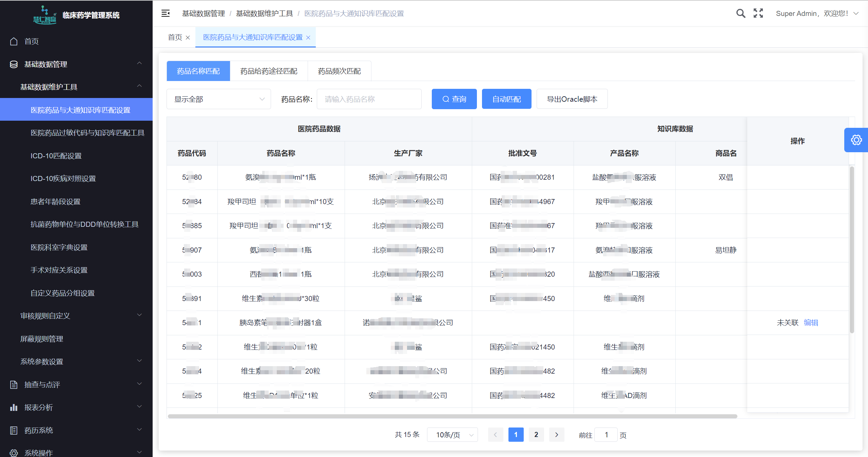This screenshot has width=868, height=457.
Task: Click the home icon beside 首页
Action: (14, 41)
